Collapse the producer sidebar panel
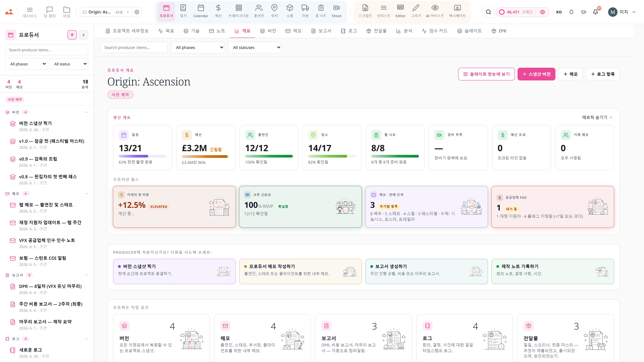 click(x=84, y=35)
